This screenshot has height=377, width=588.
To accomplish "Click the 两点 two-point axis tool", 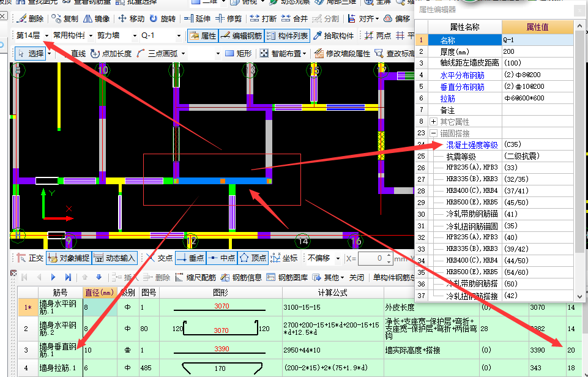I will click(x=378, y=35).
